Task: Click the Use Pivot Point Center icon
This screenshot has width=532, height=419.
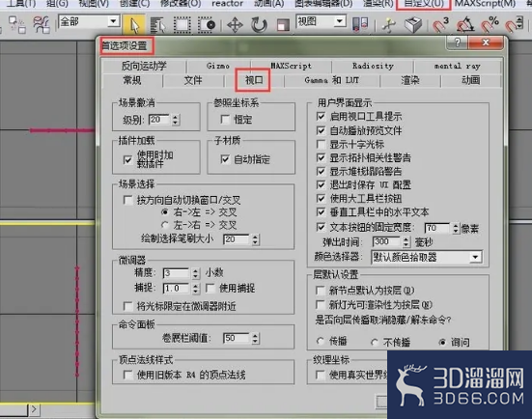Action: [359, 24]
